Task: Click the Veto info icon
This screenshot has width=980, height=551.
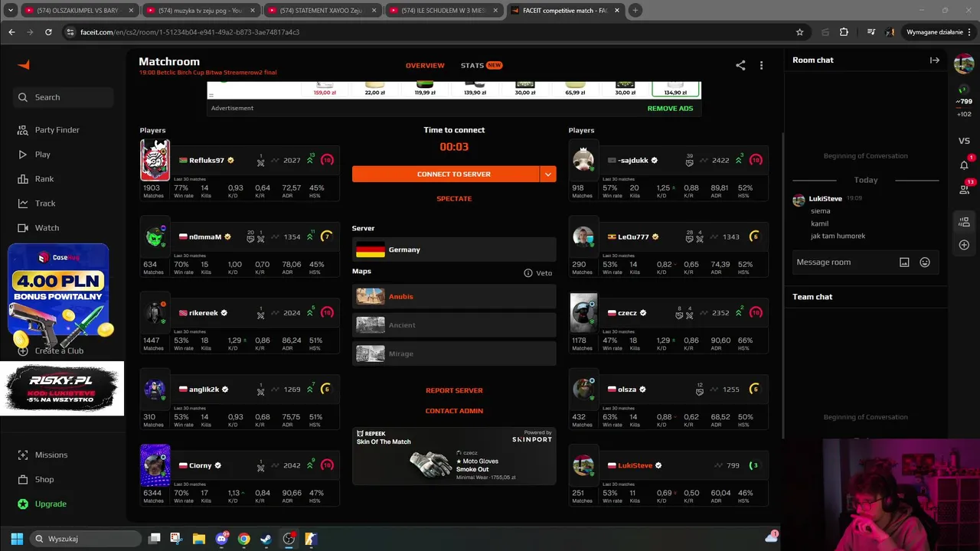Action: point(528,273)
